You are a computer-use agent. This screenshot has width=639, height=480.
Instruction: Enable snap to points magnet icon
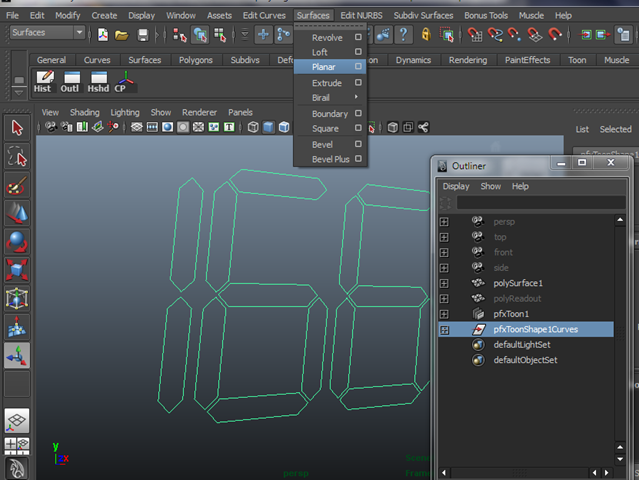pos(514,35)
